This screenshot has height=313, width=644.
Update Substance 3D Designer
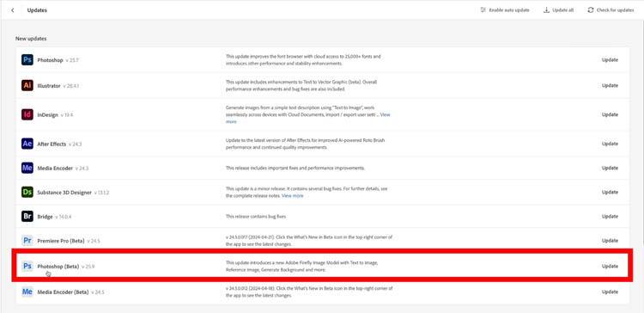point(610,192)
